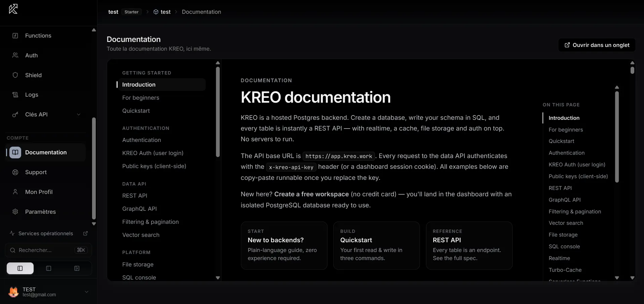Jump to SQL console in On this page
The height and width of the screenshot is (304, 644).
click(x=564, y=247)
